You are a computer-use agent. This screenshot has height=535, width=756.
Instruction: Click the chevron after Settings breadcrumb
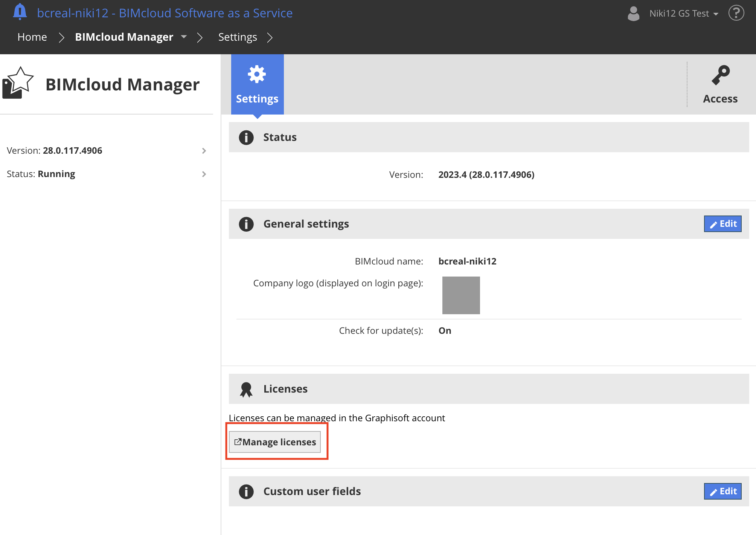point(270,37)
